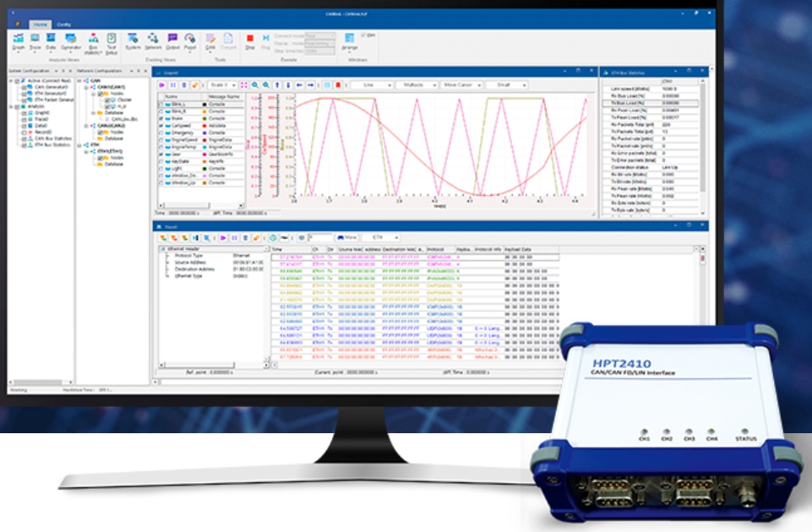
Task: Click the number input field in Trace toolbar
Action: click(x=320, y=237)
